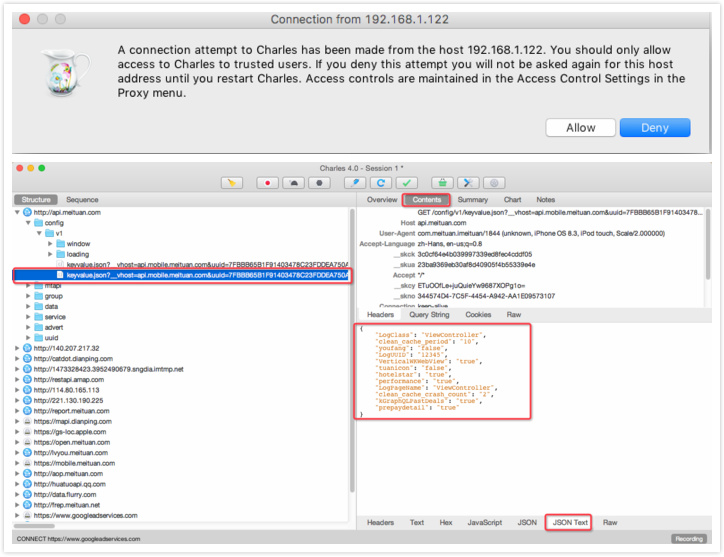Image resolution: width=724 pixels, height=557 pixels.
Task: Expand http://140.207.217.32 host
Action: point(17,348)
